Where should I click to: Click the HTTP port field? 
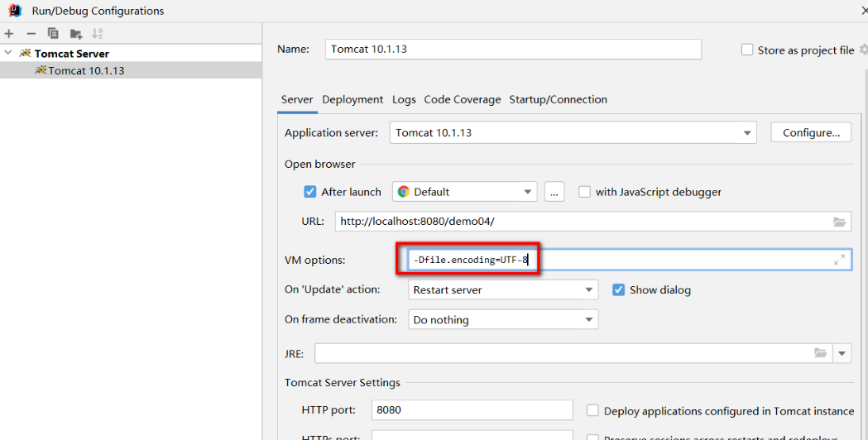472,410
